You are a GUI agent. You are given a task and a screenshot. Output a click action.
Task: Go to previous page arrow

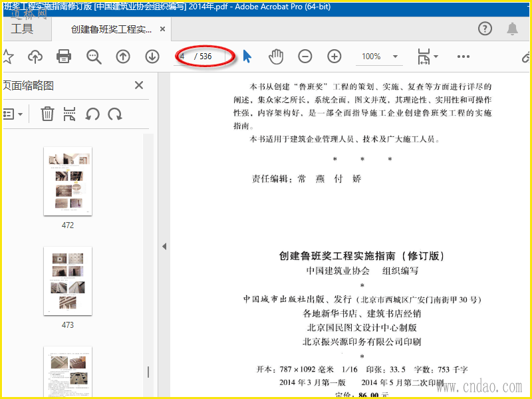(x=123, y=57)
